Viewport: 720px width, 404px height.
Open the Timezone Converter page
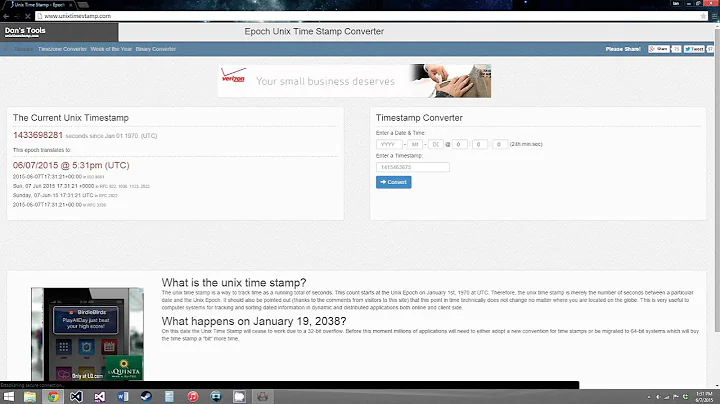pos(62,49)
